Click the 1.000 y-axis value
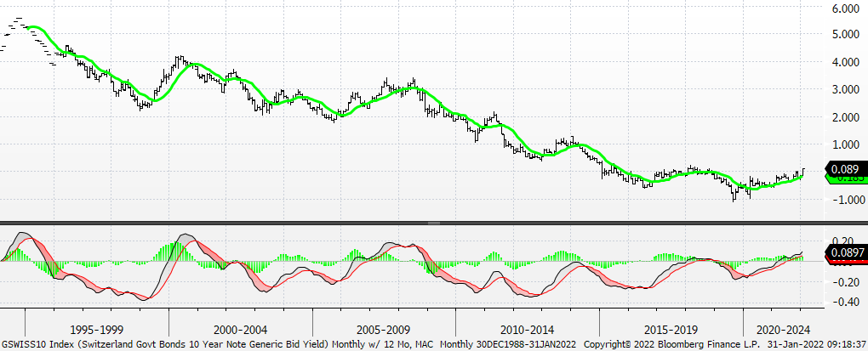868x351 pixels. click(845, 144)
